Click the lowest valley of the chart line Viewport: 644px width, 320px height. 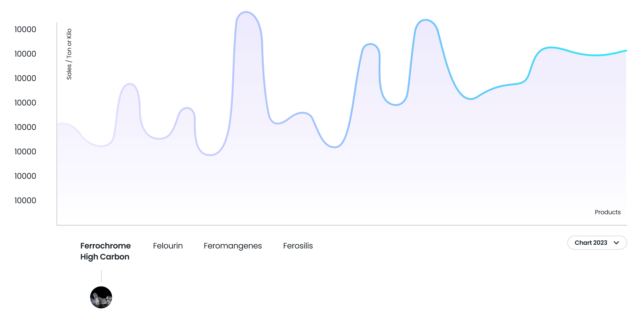click(x=210, y=155)
